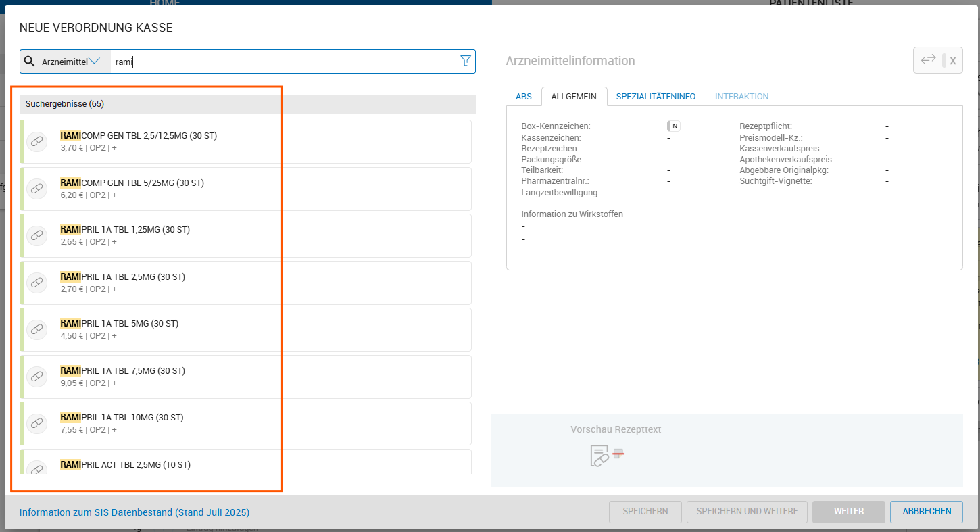Click the SPEICHERN UND WEITERE button
Viewport: 980px width, 532px height.
click(x=747, y=512)
